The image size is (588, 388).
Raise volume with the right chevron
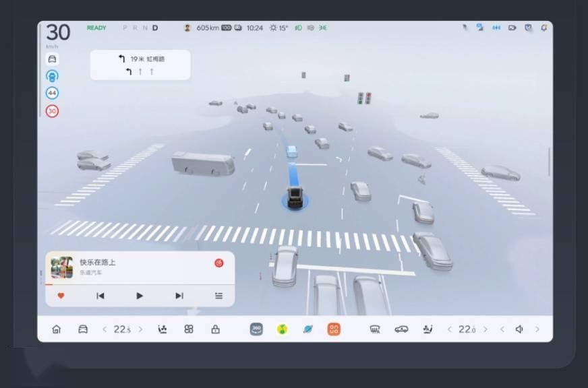tap(537, 329)
